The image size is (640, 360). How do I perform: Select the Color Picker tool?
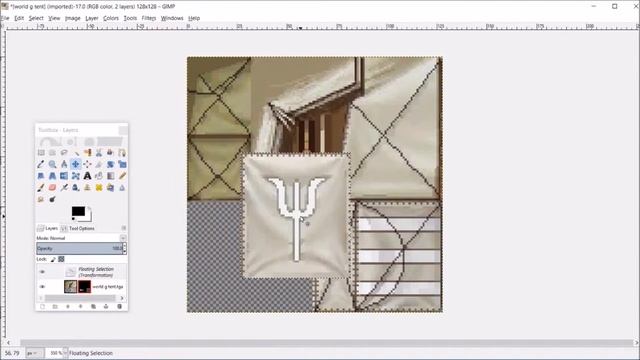[x=41, y=164]
